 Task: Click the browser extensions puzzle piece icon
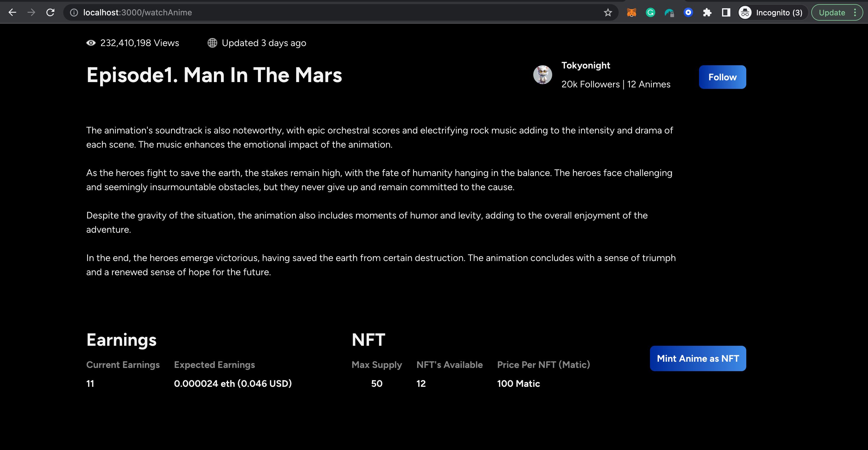click(707, 12)
